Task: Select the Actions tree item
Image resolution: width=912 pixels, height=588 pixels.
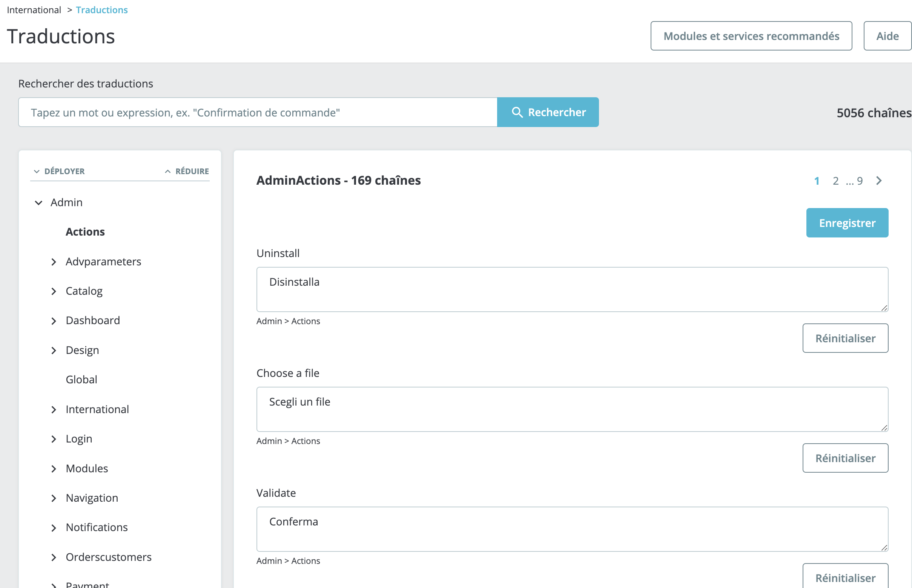Action: 85,232
